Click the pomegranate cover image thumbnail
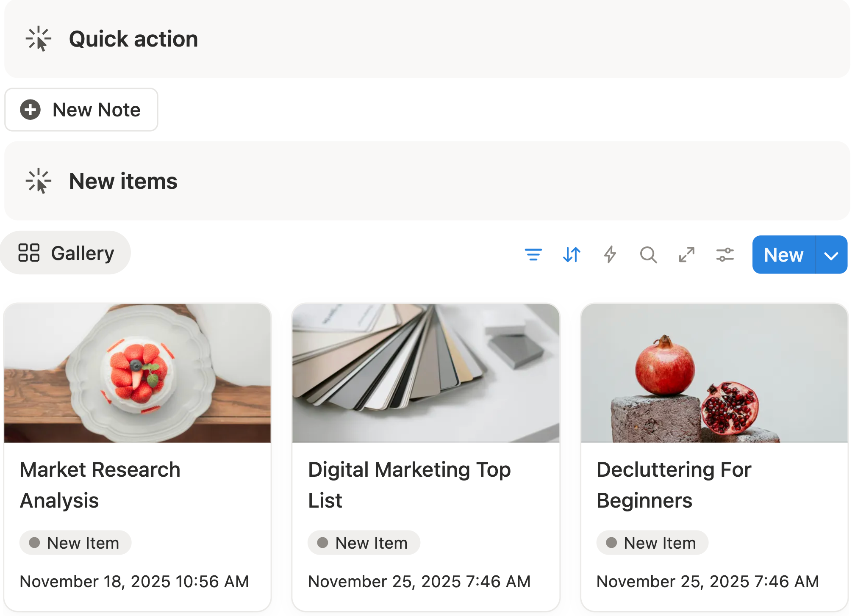 click(x=714, y=373)
